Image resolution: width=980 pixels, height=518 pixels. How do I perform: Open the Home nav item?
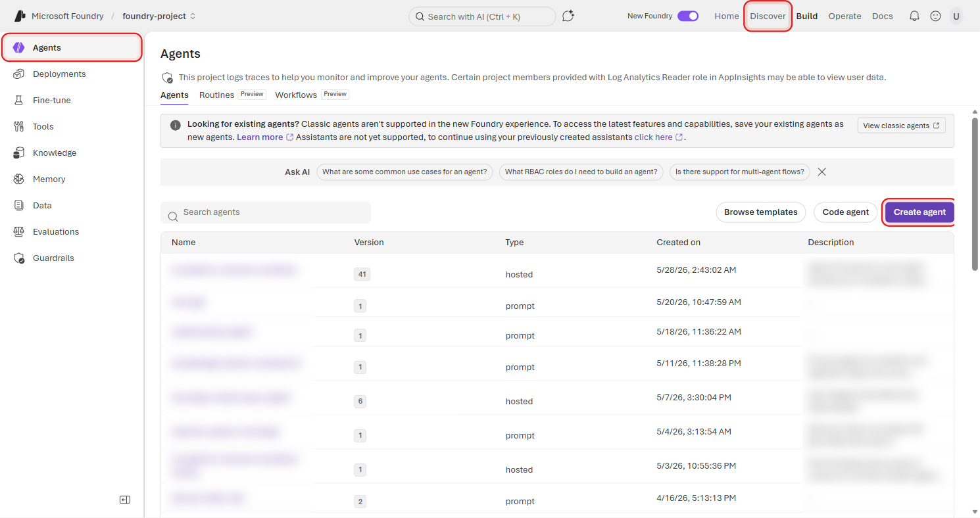pyautogui.click(x=727, y=16)
